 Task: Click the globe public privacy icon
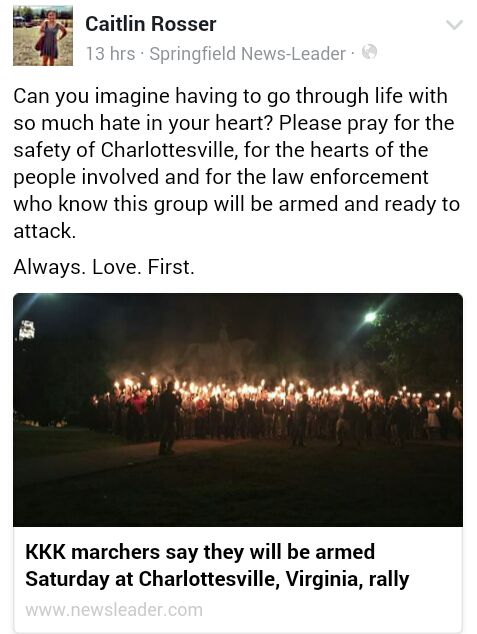[369, 52]
